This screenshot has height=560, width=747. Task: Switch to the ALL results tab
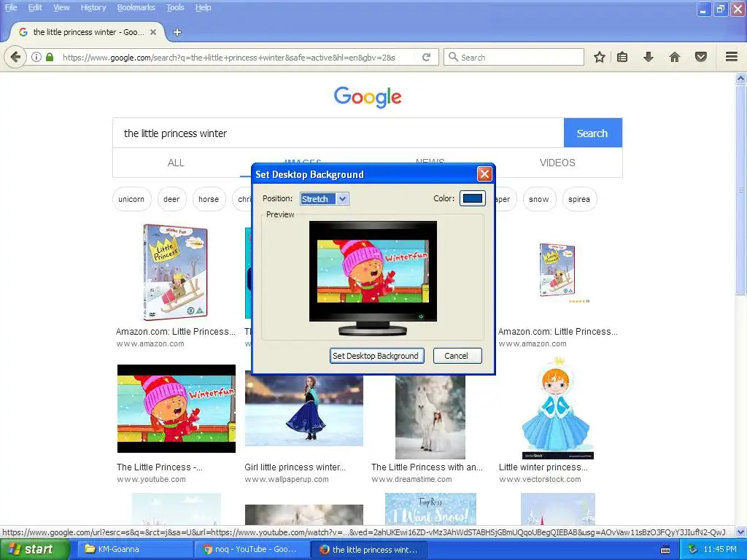point(176,163)
